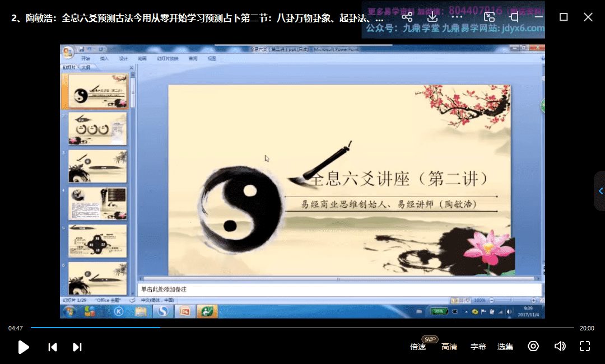This screenshot has height=364, width=605.
Task: Toggle pin window on top
Action: pos(514,17)
